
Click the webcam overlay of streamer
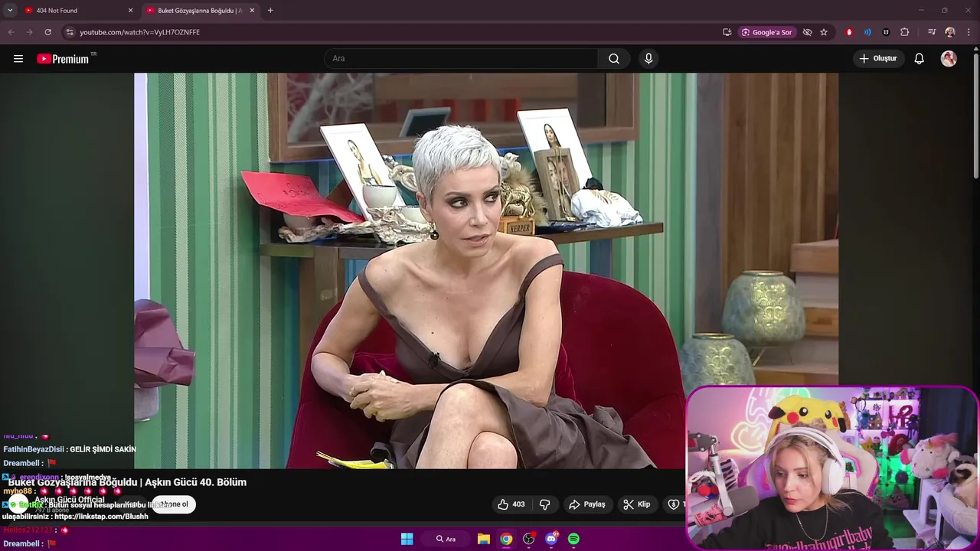click(x=832, y=468)
